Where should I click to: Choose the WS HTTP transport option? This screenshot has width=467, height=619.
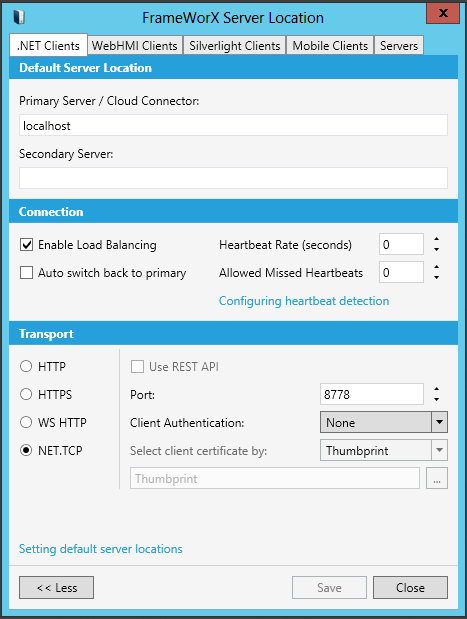tap(26, 422)
